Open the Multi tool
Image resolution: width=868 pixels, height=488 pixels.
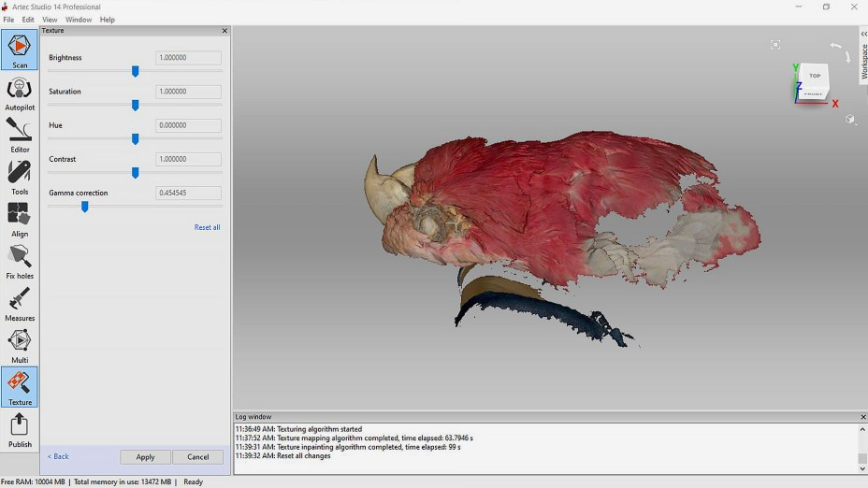(20, 345)
